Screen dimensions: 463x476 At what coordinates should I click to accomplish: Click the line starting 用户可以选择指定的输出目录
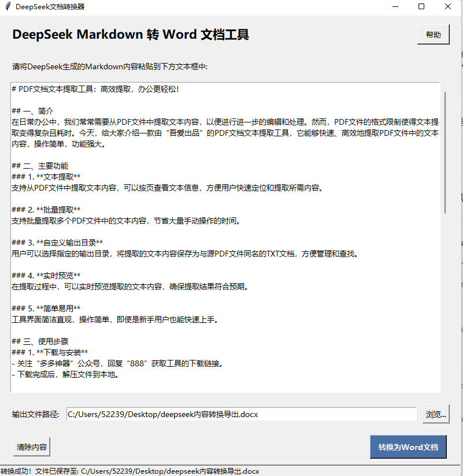(186, 254)
